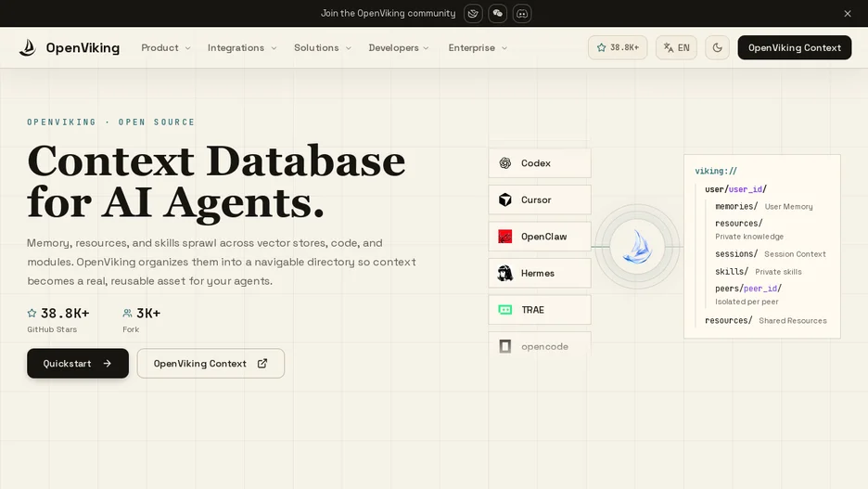Select the 'sessions/' Session Context row
The width and height of the screenshot is (868, 489).
(x=771, y=253)
